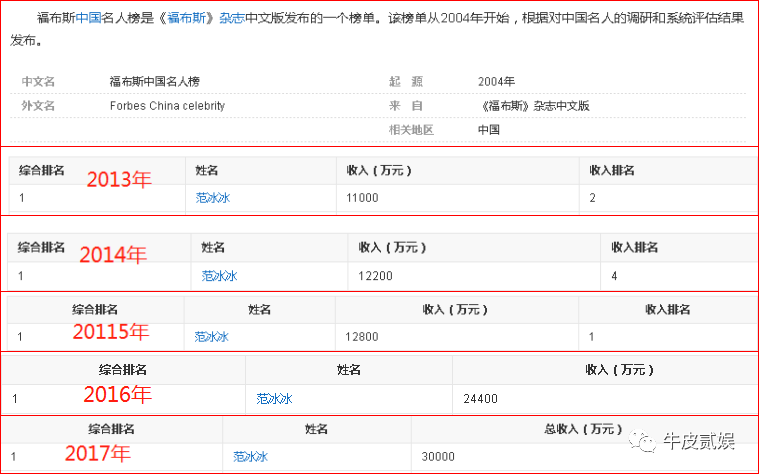Open 范冰冰 link in the 24400 income row
The height and width of the screenshot is (474, 759).
(x=274, y=398)
